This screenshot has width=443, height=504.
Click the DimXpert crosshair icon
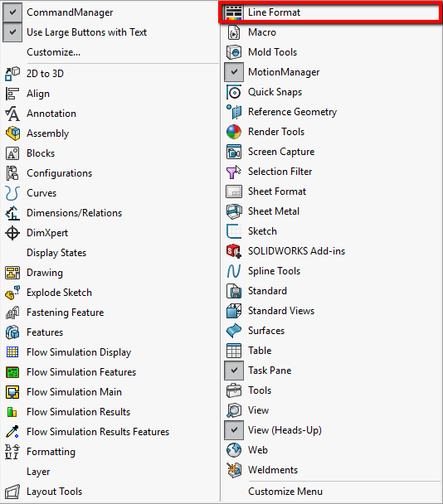coord(12,233)
